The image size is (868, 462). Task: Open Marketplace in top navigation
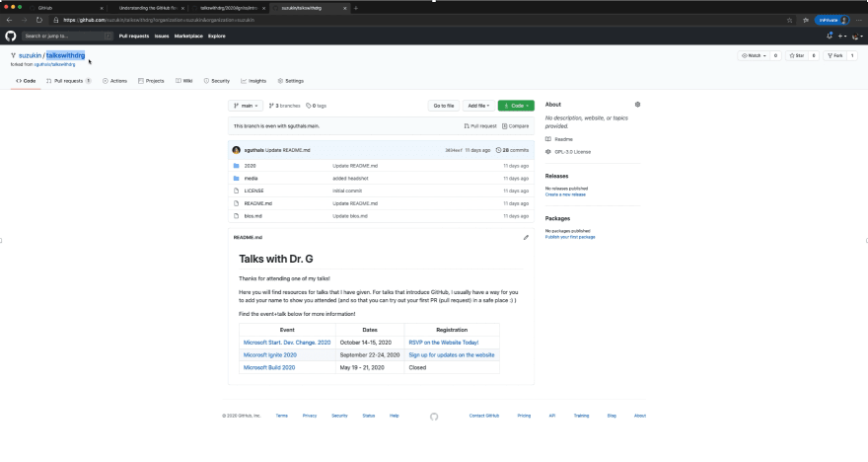point(188,36)
